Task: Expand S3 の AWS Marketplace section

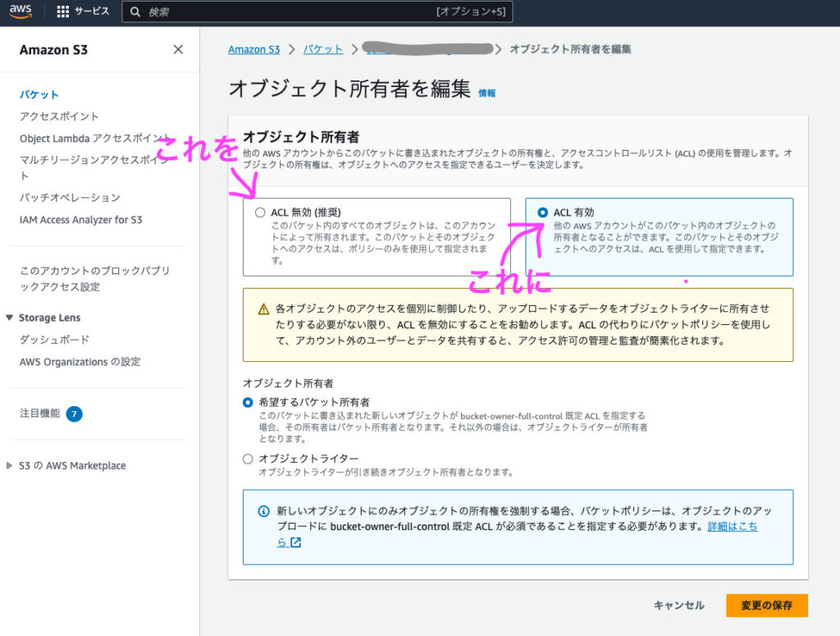Action: pyautogui.click(x=9, y=465)
